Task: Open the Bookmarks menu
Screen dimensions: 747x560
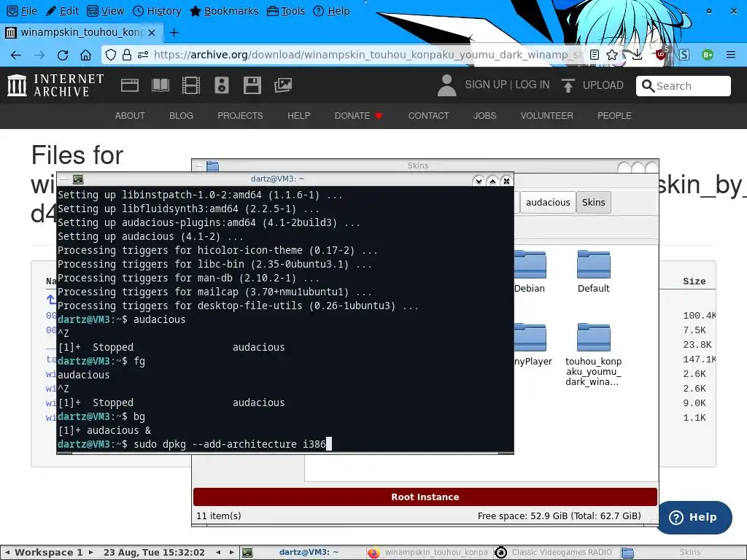Action: click(224, 11)
